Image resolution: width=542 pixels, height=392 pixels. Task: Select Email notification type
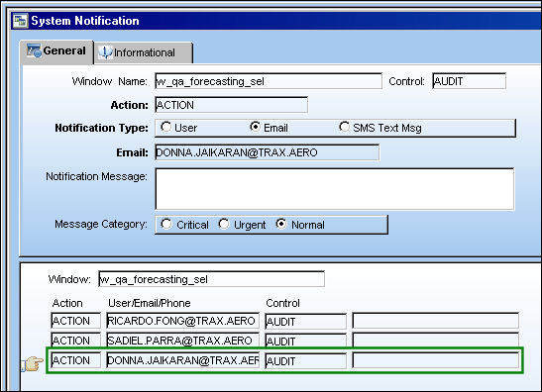click(255, 127)
